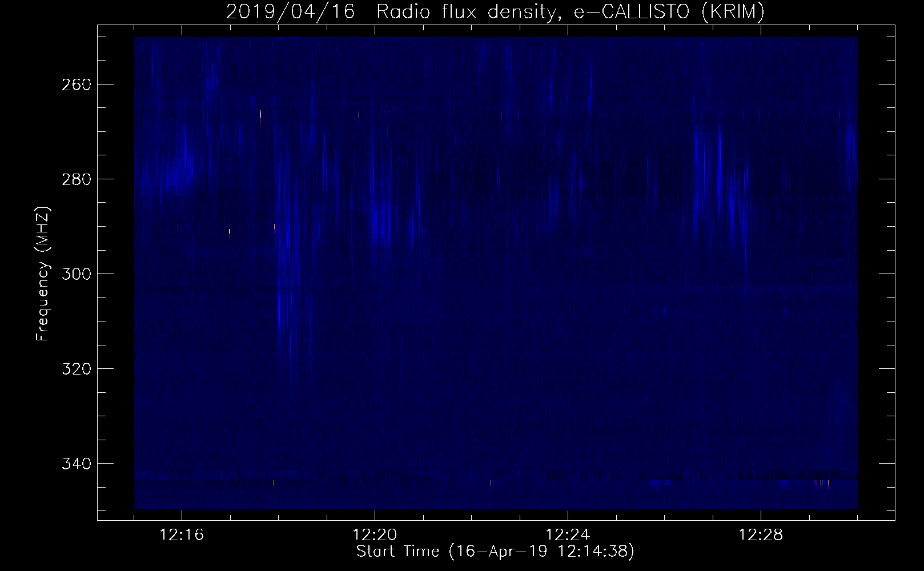
Task: Select the 'Frequency (MHZ)' y-axis label
Action: pos(43,274)
